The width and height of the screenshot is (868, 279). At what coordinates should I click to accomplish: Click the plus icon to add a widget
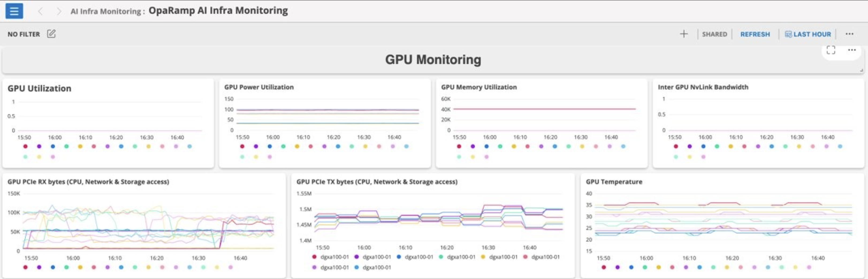[x=684, y=34]
